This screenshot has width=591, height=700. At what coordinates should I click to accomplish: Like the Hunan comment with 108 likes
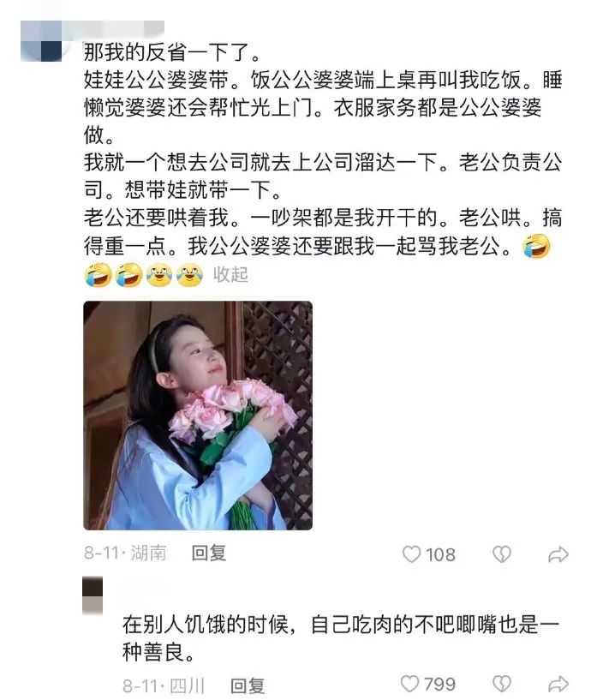411,554
